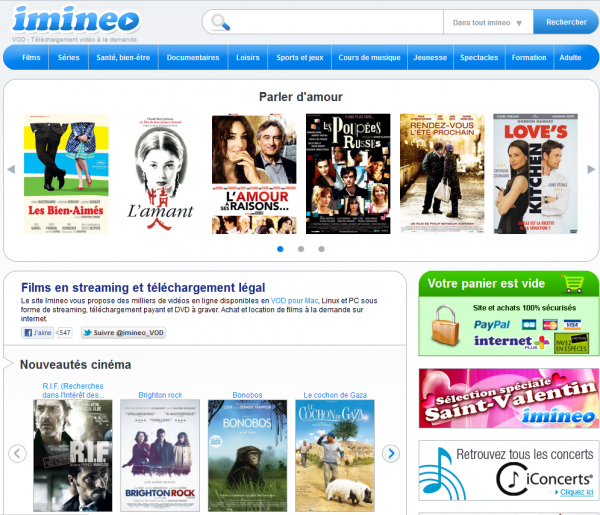600x515 pixels.
Task: Click the magnifying glass search icon
Action: point(220,23)
